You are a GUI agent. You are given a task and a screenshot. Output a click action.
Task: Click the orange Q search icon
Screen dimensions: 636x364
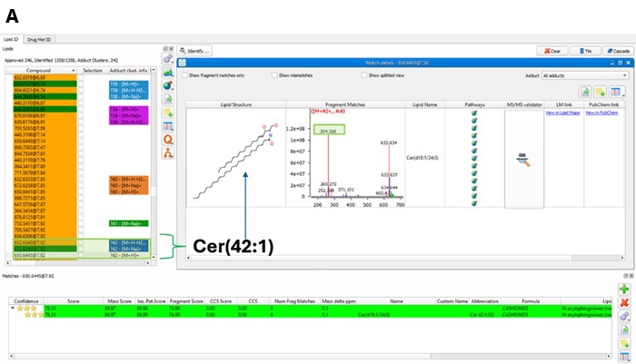pos(169,140)
